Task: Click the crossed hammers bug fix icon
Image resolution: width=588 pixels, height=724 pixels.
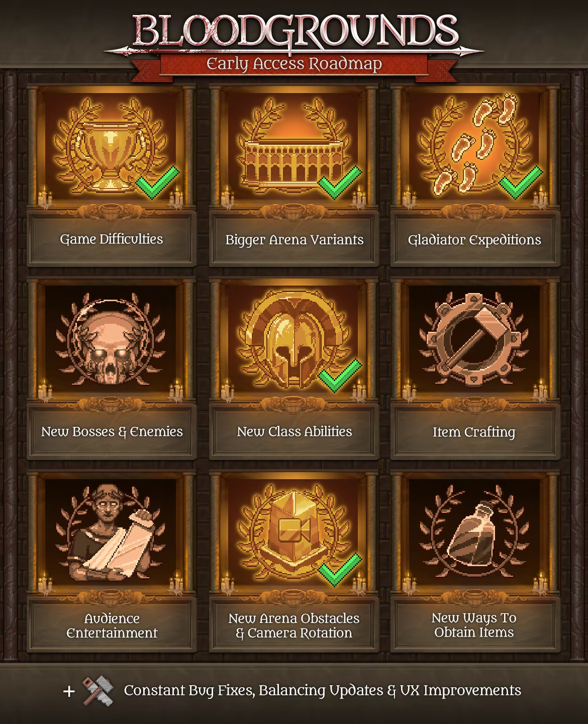Action: tap(97, 691)
